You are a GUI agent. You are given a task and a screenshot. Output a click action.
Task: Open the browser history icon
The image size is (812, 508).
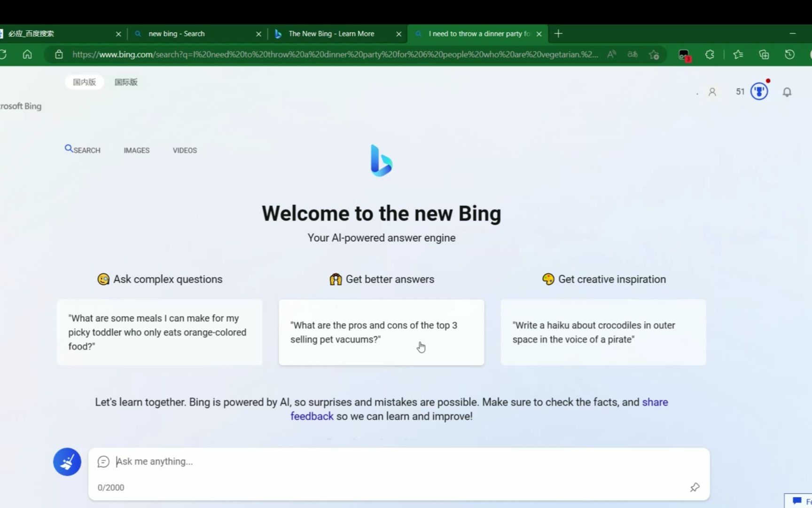(789, 55)
